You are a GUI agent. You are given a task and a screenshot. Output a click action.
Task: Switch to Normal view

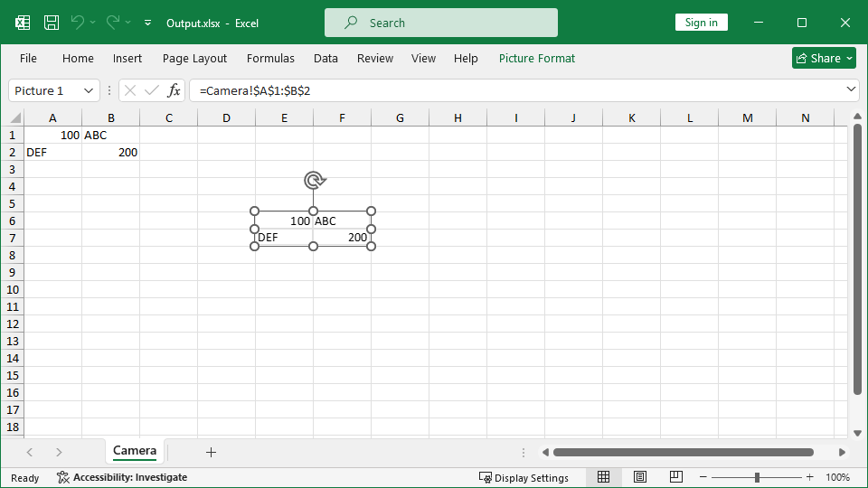pyautogui.click(x=604, y=477)
